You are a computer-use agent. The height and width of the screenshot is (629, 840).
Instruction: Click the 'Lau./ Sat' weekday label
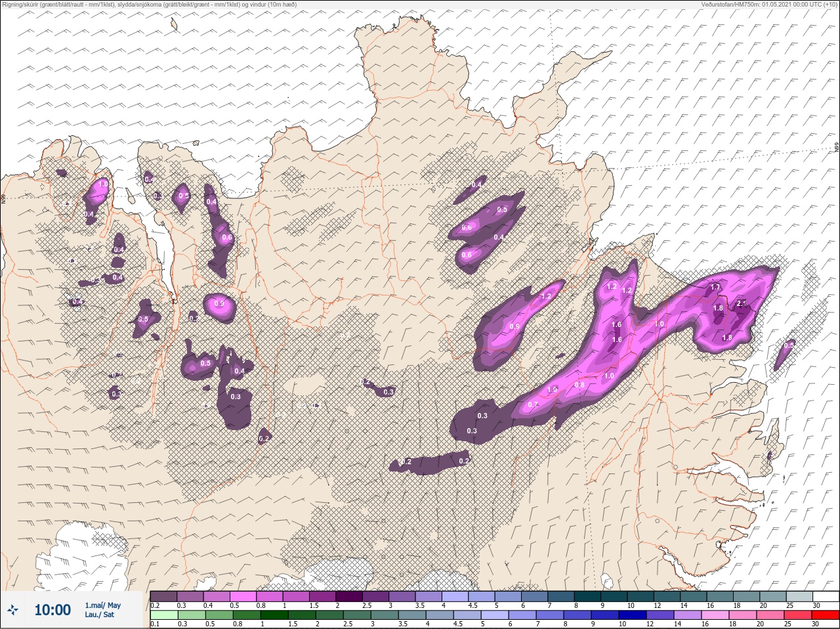pyautogui.click(x=100, y=615)
